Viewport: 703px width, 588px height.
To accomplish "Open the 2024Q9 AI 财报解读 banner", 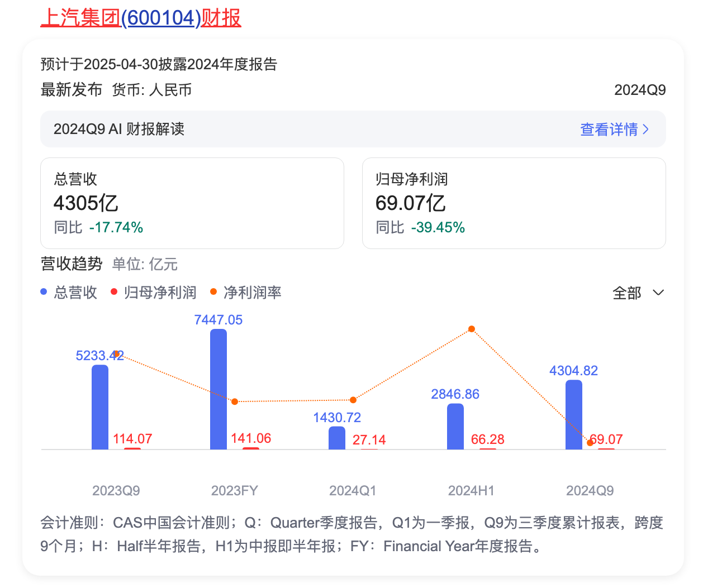I will [x=353, y=129].
